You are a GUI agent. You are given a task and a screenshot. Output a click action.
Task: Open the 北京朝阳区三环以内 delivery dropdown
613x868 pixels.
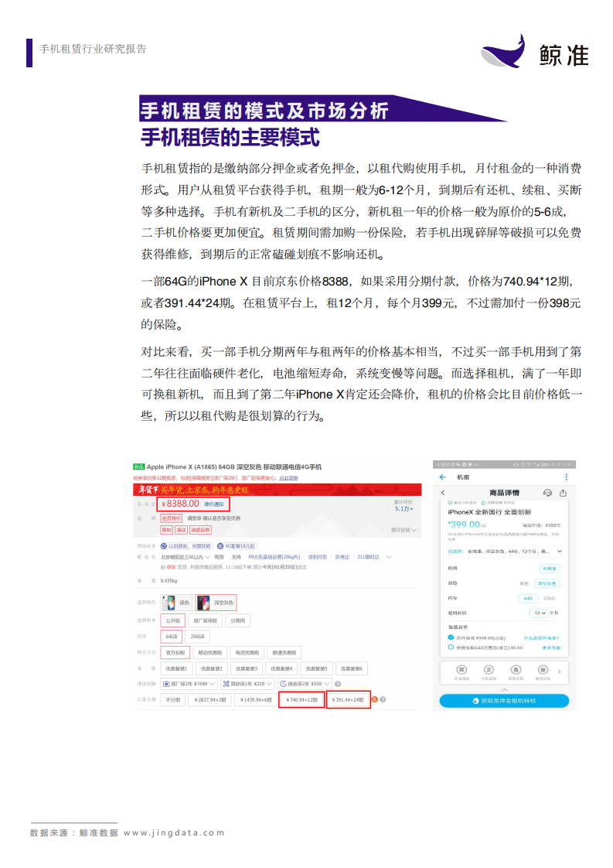[186, 557]
